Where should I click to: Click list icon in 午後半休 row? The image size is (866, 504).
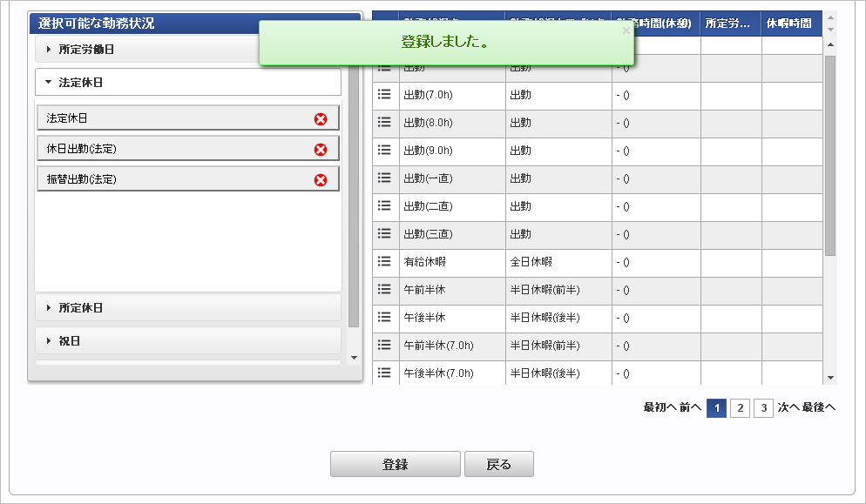[384, 317]
